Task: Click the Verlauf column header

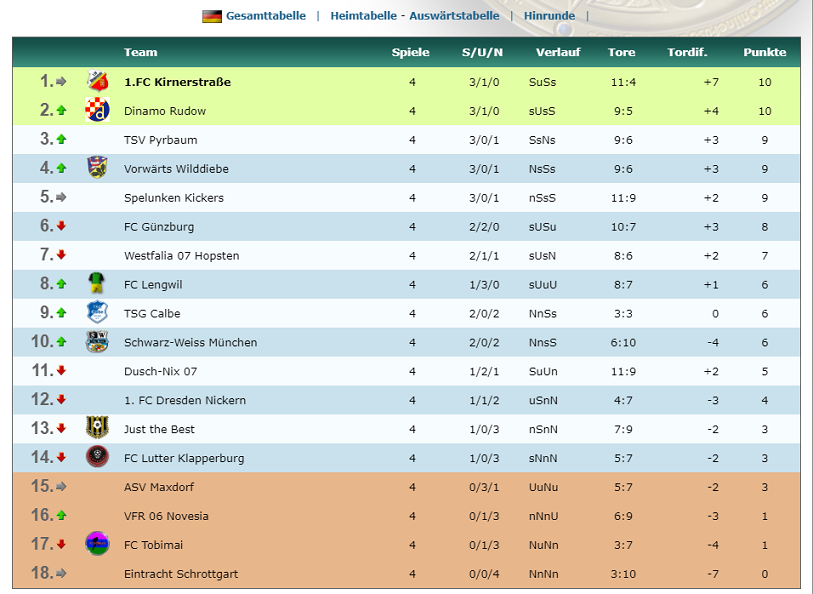Action: point(558,52)
